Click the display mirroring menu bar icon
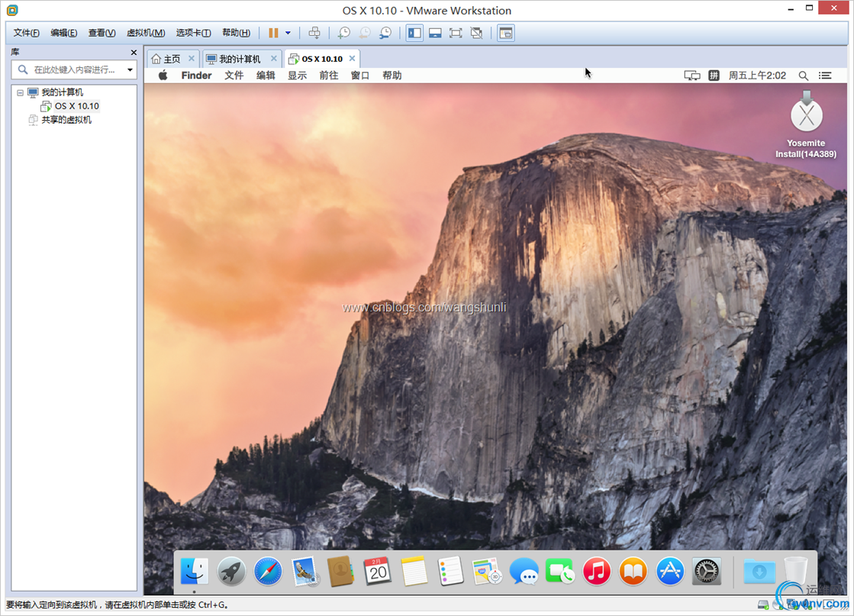This screenshot has height=616, width=854. click(x=692, y=76)
